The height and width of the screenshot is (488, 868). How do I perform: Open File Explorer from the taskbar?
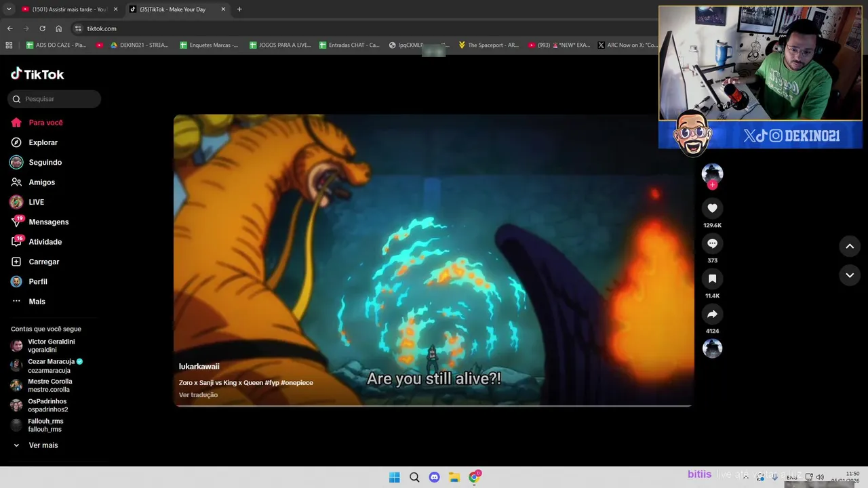pyautogui.click(x=454, y=477)
